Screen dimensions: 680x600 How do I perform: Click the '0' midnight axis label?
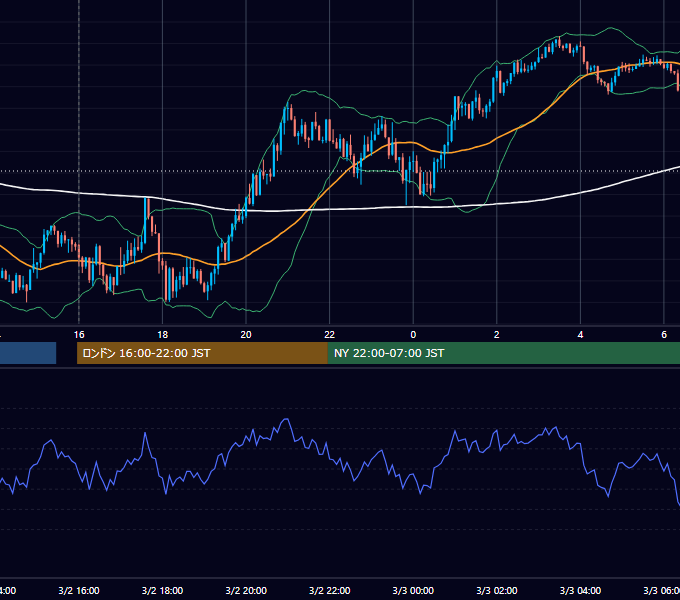(x=413, y=335)
